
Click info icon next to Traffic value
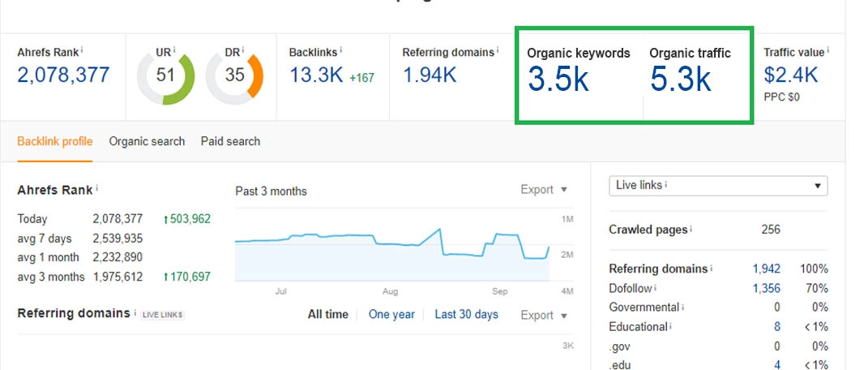coord(827,50)
